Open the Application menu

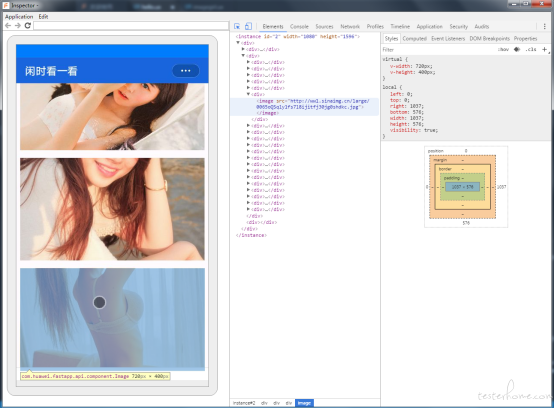click(19, 17)
